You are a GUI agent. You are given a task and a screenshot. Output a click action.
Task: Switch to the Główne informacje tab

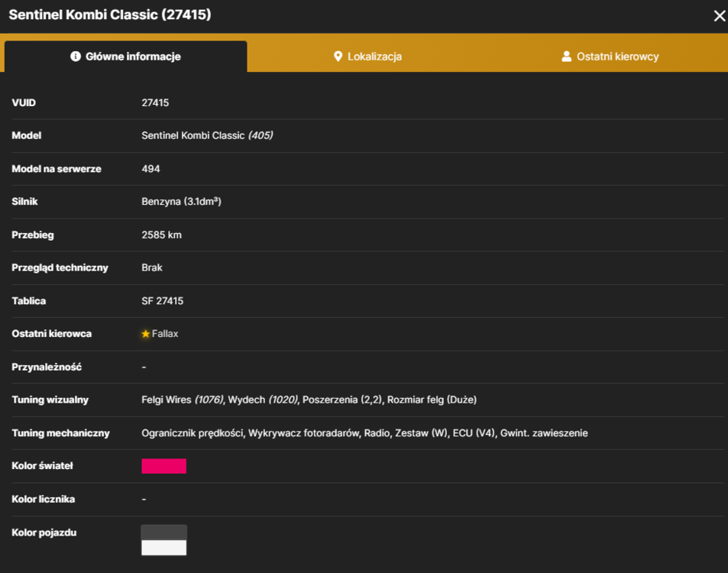126,57
